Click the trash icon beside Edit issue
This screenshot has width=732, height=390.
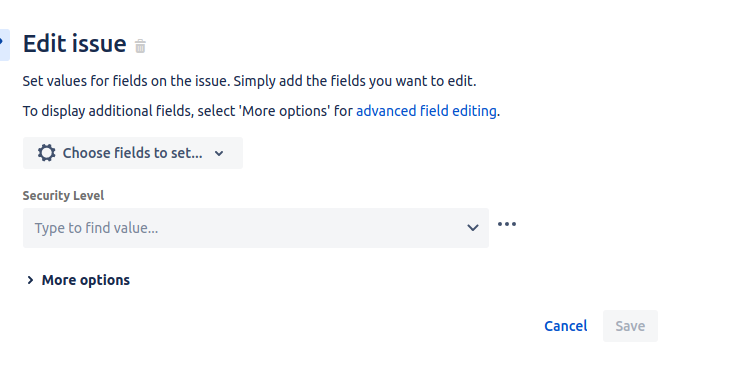[x=140, y=46]
